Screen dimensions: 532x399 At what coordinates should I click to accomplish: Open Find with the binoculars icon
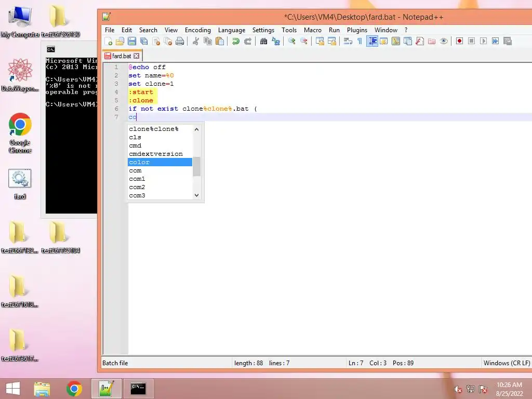pos(263,42)
